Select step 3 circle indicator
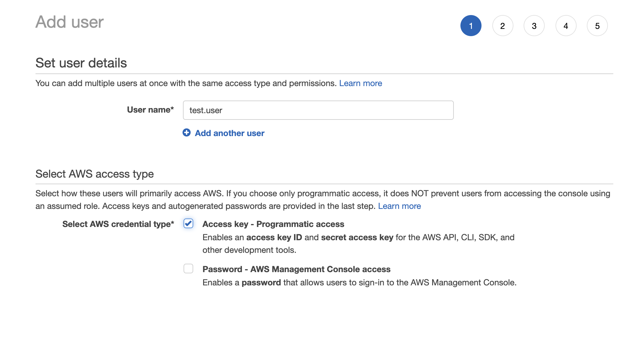 [534, 26]
